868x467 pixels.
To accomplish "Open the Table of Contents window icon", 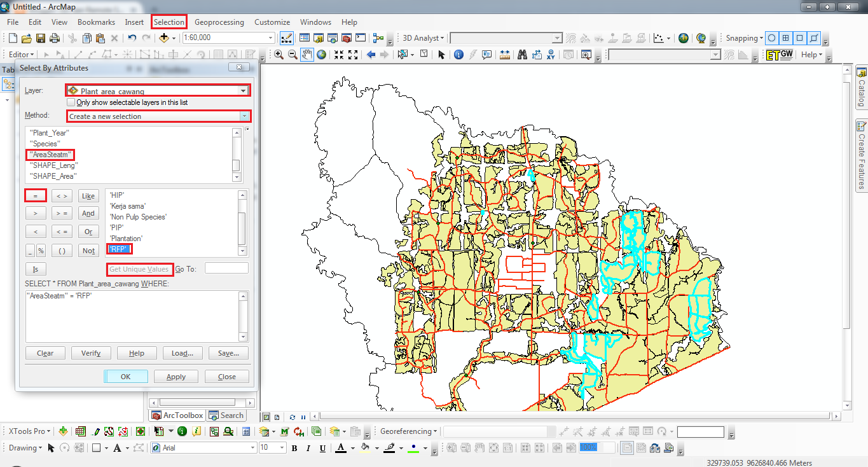I will [304, 38].
